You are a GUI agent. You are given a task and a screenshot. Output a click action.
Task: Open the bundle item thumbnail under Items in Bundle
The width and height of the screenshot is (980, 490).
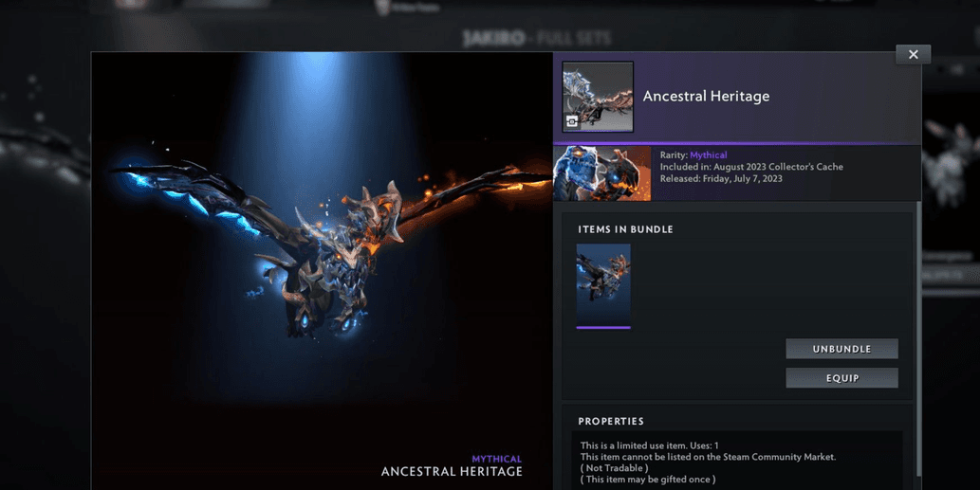[x=603, y=286]
